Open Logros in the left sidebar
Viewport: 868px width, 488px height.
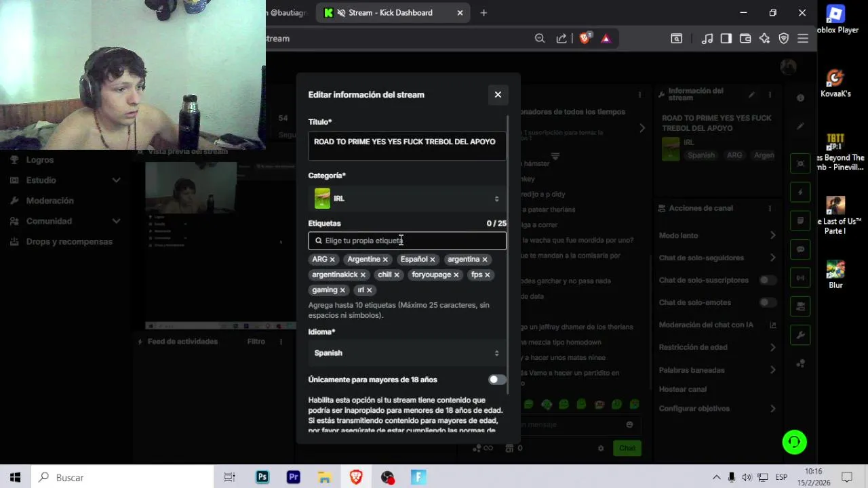point(39,160)
